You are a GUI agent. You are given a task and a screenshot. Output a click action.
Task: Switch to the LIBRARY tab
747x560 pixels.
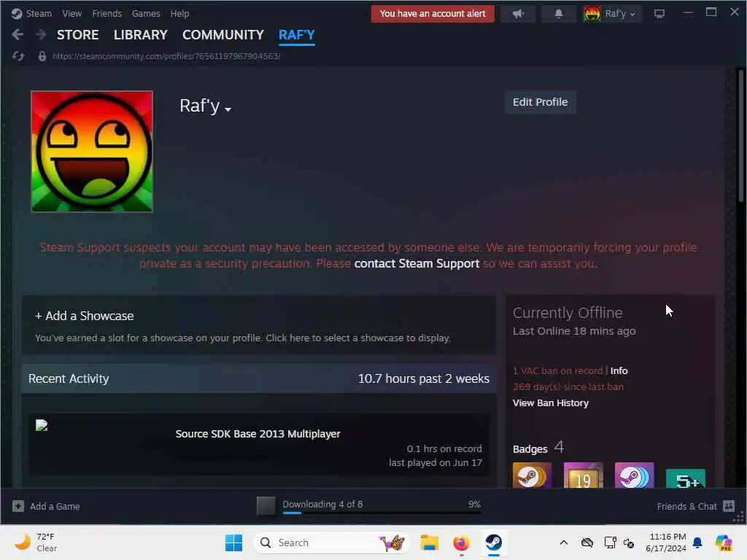141,35
